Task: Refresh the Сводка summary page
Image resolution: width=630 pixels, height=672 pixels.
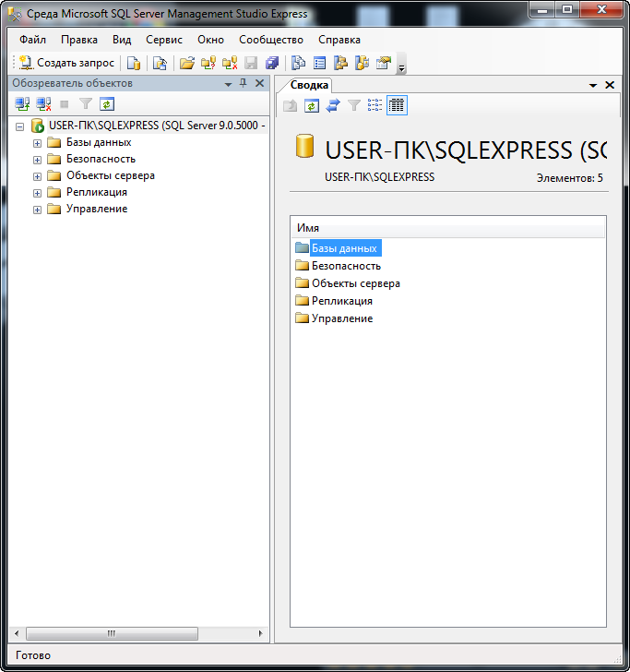Action: pyautogui.click(x=312, y=105)
